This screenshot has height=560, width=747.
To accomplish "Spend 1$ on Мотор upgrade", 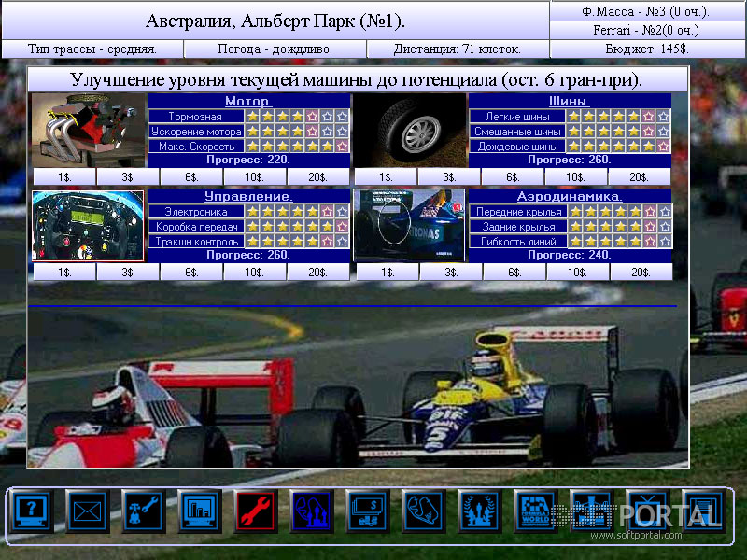I will (64, 177).
